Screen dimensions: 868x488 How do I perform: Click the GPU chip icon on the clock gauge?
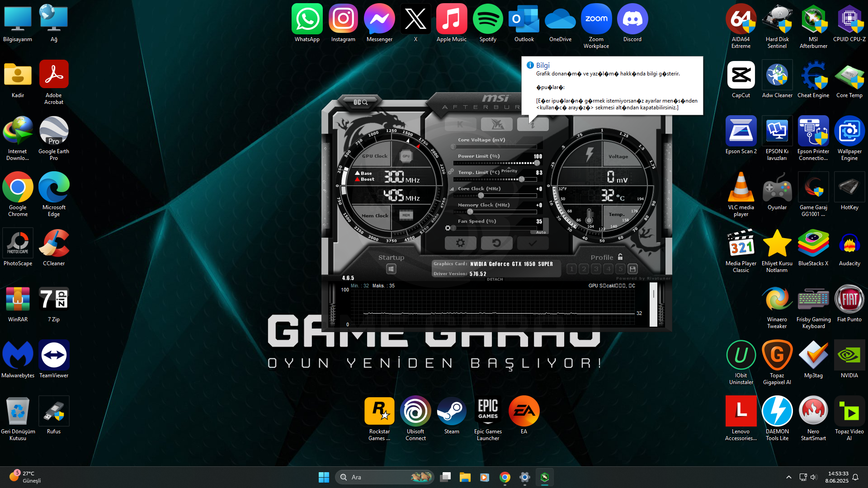(x=406, y=156)
